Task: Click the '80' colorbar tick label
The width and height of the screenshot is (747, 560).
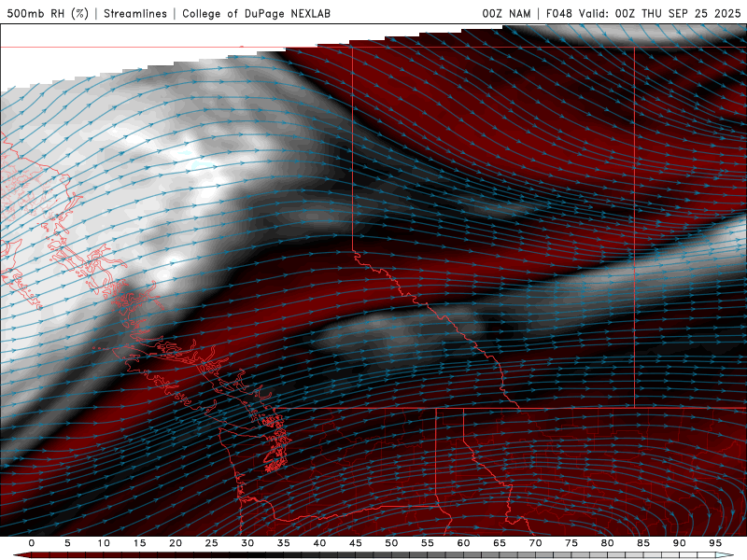Action: click(607, 543)
